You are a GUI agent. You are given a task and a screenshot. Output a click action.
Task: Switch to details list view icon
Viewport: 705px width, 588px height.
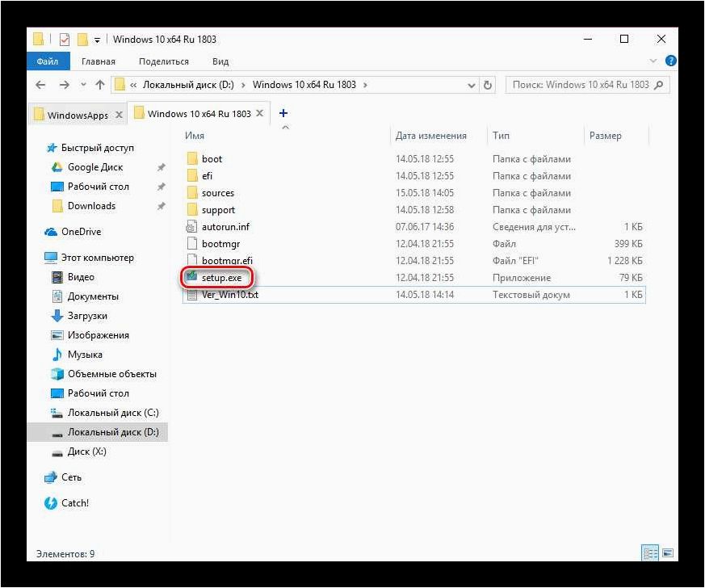point(650,553)
